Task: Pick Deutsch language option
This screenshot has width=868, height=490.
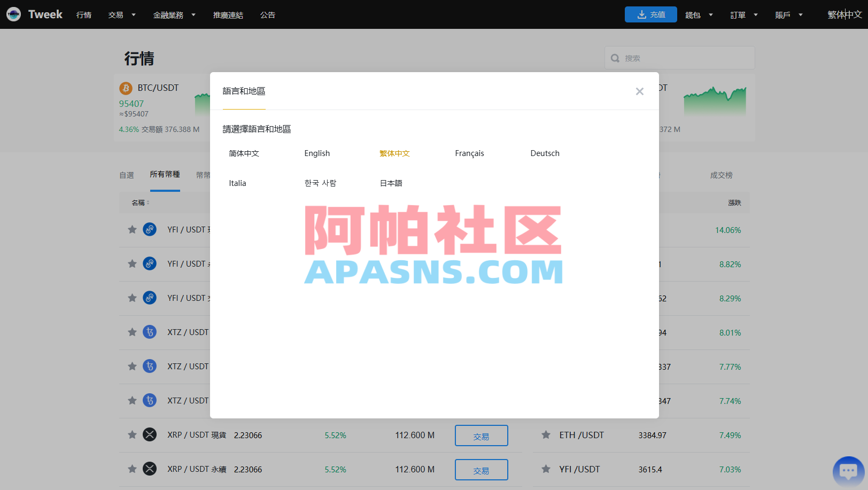Action: click(545, 153)
